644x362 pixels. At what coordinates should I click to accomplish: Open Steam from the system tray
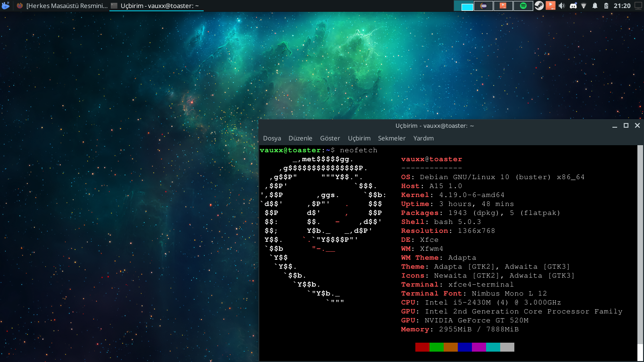pos(539,6)
